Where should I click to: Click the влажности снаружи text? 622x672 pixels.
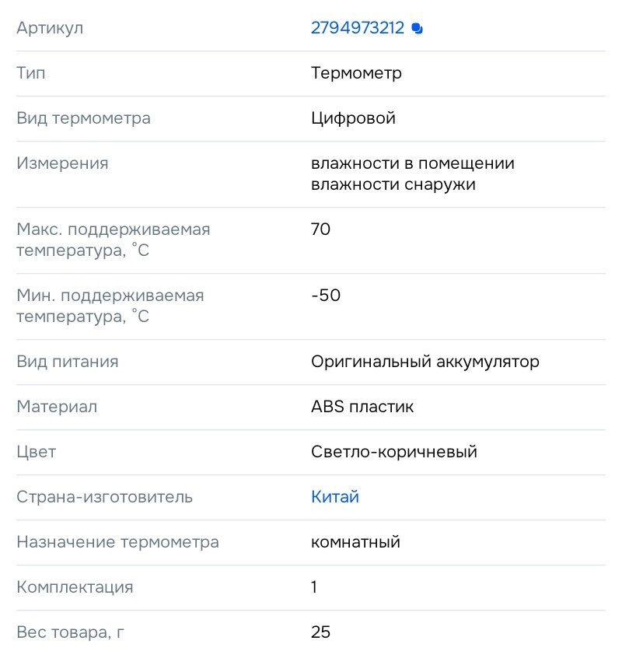(393, 185)
